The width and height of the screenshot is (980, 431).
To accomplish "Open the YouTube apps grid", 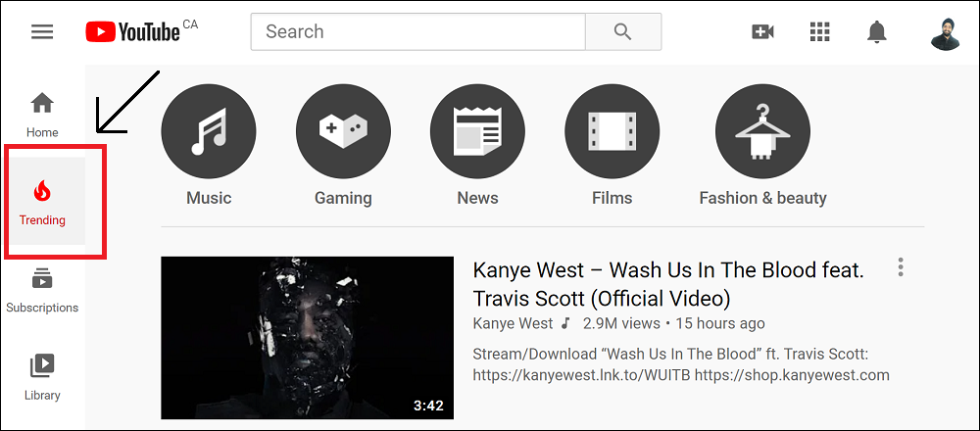I will tap(818, 31).
